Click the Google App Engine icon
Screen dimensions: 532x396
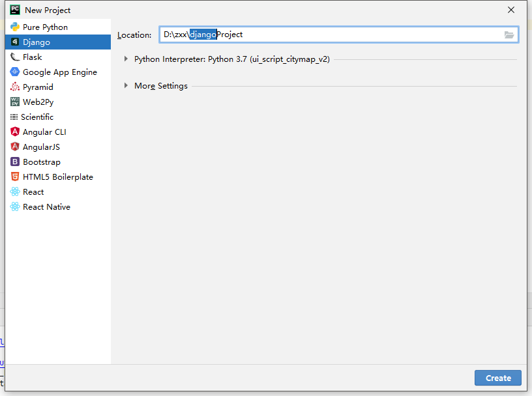(x=15, y=72)
